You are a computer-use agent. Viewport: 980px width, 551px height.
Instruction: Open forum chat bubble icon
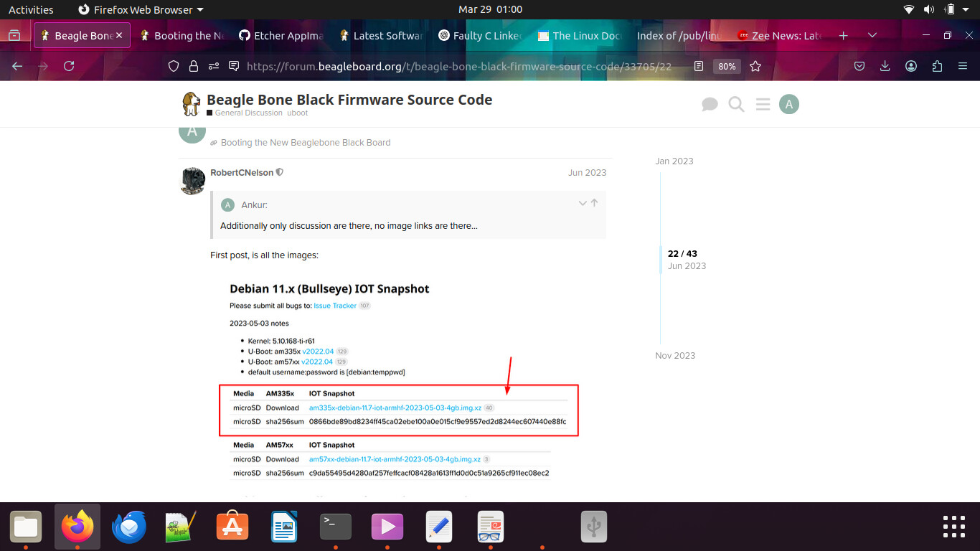point(710,105)
